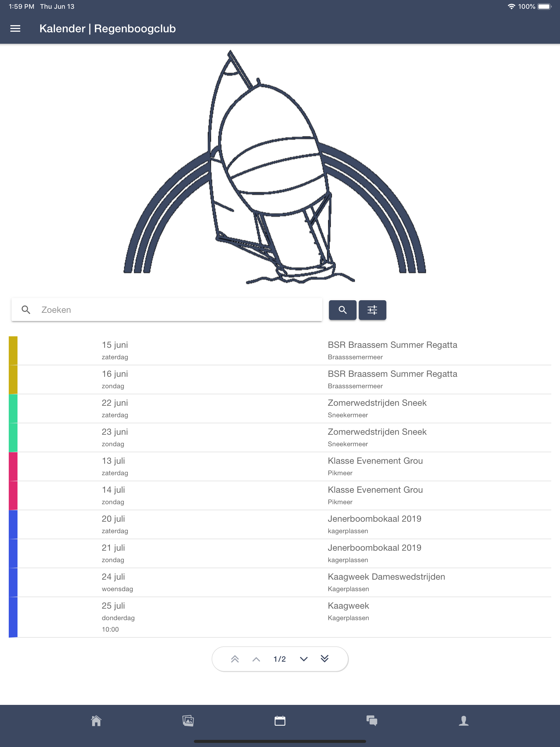Tap the Wi-Fi icon in the status bar

click(511, 6)
